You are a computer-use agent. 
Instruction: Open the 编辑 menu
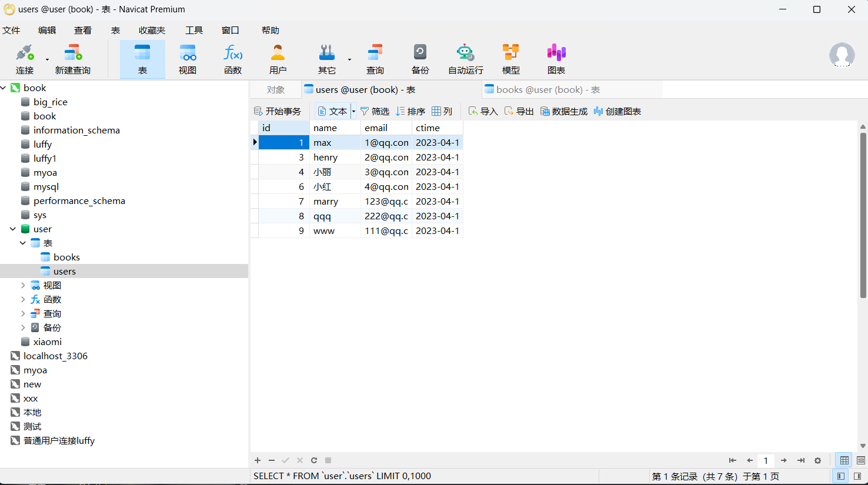47,30
